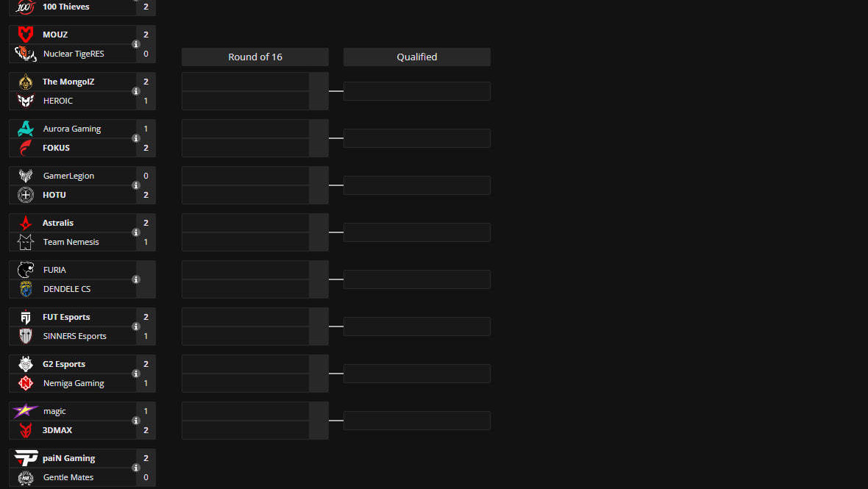Select the Round of 16 column header
Image resolution: width=868 pixels, height=489 pixels.
point(255,57)
